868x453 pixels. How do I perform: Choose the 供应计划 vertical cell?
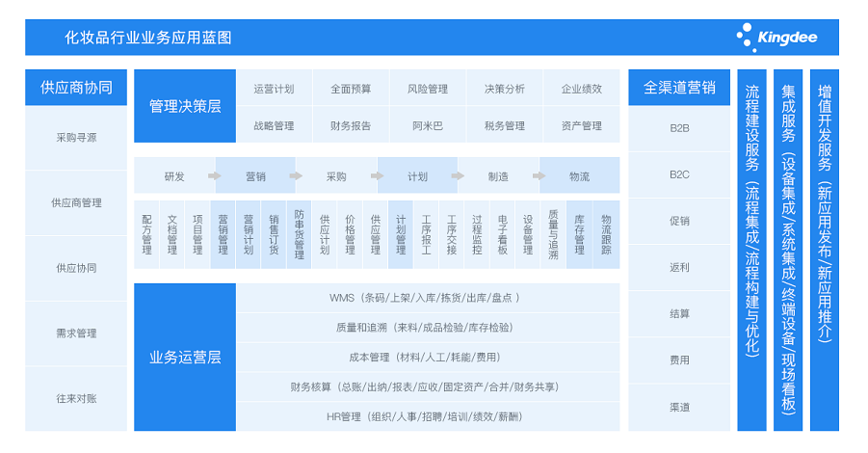coord(325,235)
